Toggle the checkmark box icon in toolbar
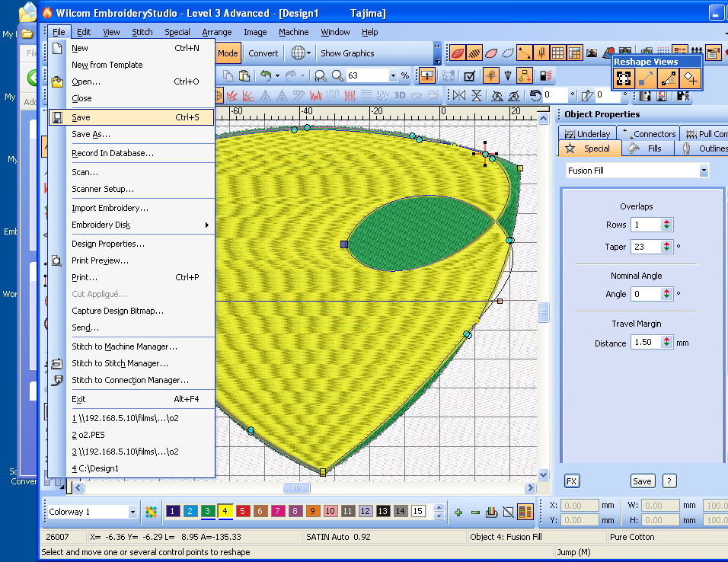728x562 pixels. [x=470, y=76]
